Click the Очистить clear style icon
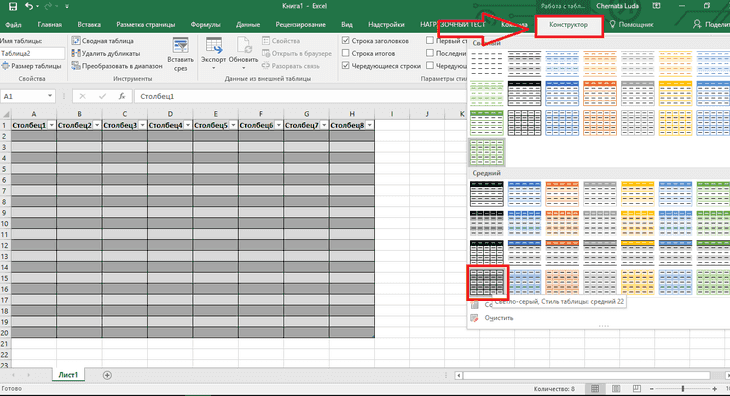 coord(474,318)
